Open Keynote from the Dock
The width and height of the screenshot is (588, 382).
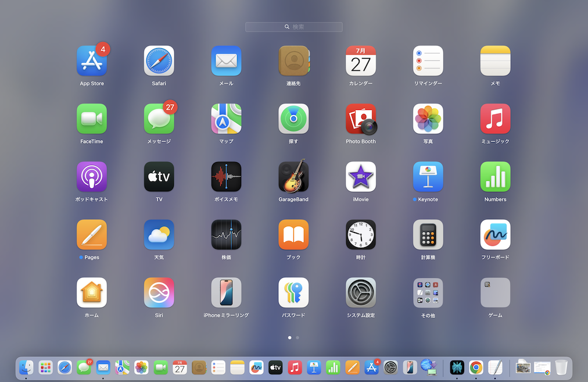coord(314,367)
